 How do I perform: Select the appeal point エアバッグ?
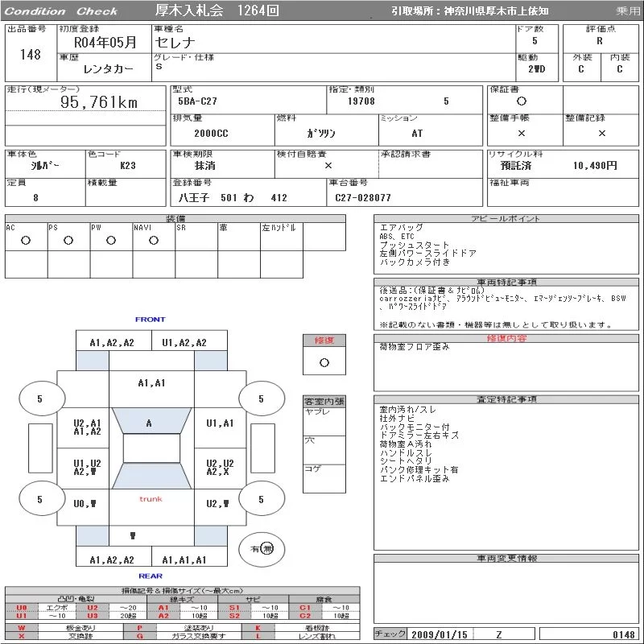pos(401,227)
